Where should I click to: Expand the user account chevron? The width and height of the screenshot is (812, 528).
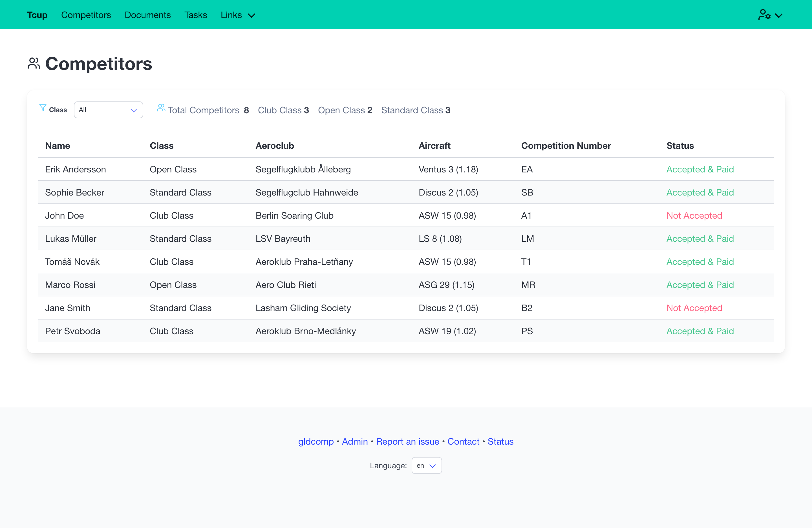[779, 16]
